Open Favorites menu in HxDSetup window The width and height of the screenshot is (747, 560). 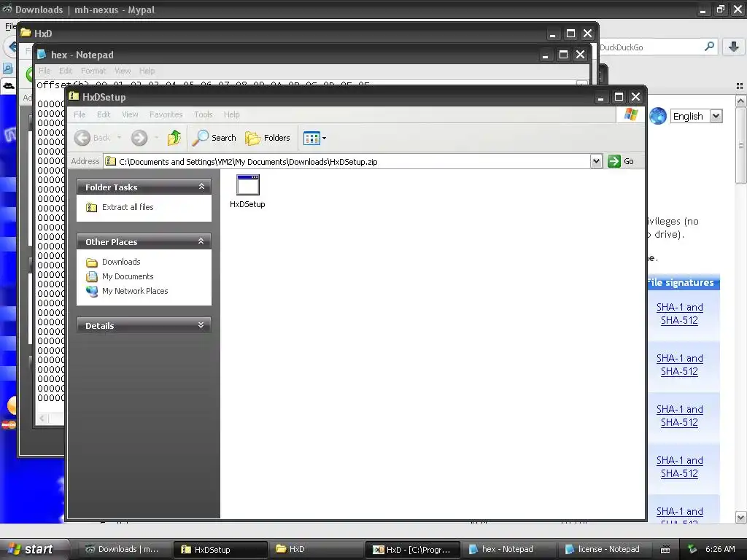pos(166,114)
